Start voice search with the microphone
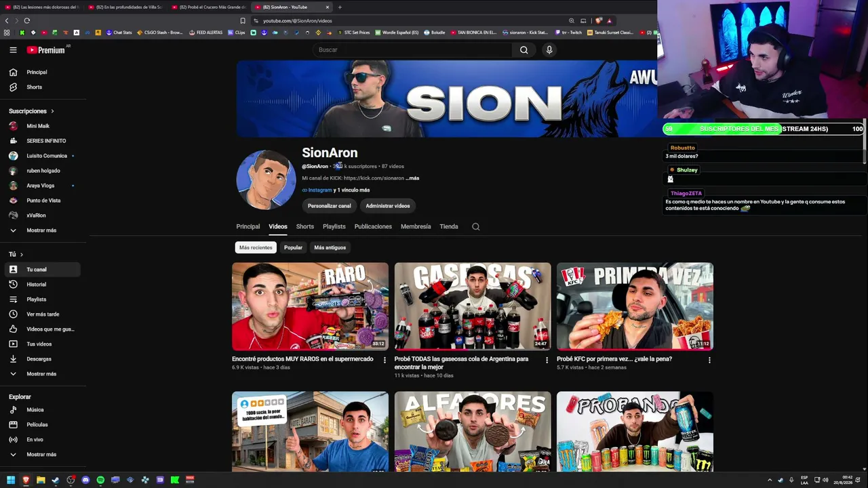868x488 pixels. (549, 49)
